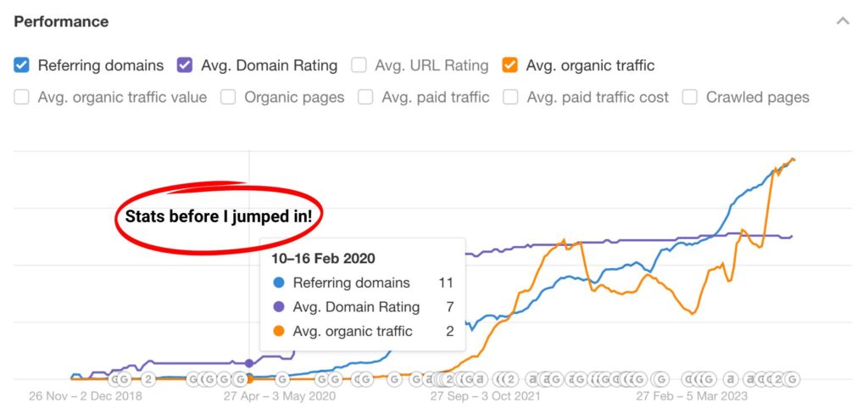Disable the Avg. Domain Rating checkbox

pyautogui.click(x=185, y=64)
